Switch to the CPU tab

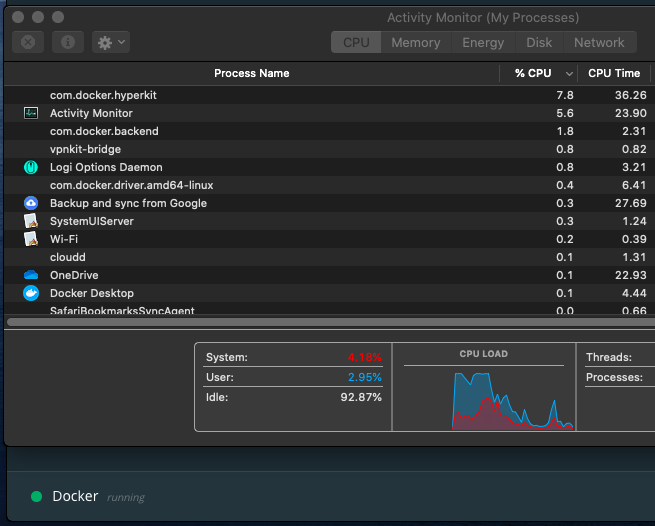click(356, 42)
